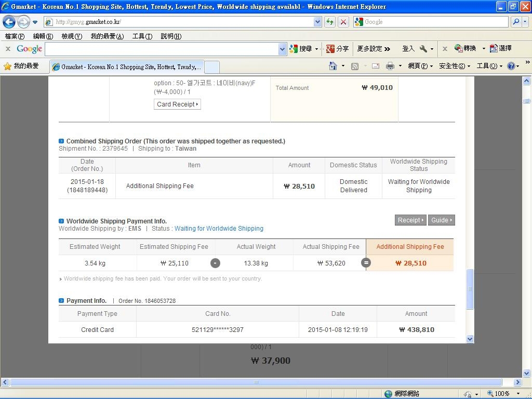Click the Waiting for Worldwide Shipping status link
The height and width of the screenshot is (399, 532).
pyautogui.click(x=219, y=229)
